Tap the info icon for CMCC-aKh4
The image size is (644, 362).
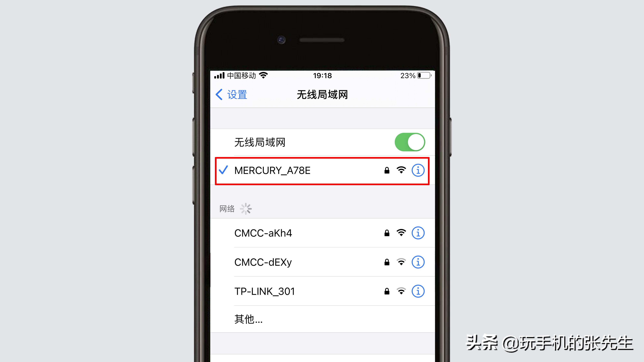[417, 233]
